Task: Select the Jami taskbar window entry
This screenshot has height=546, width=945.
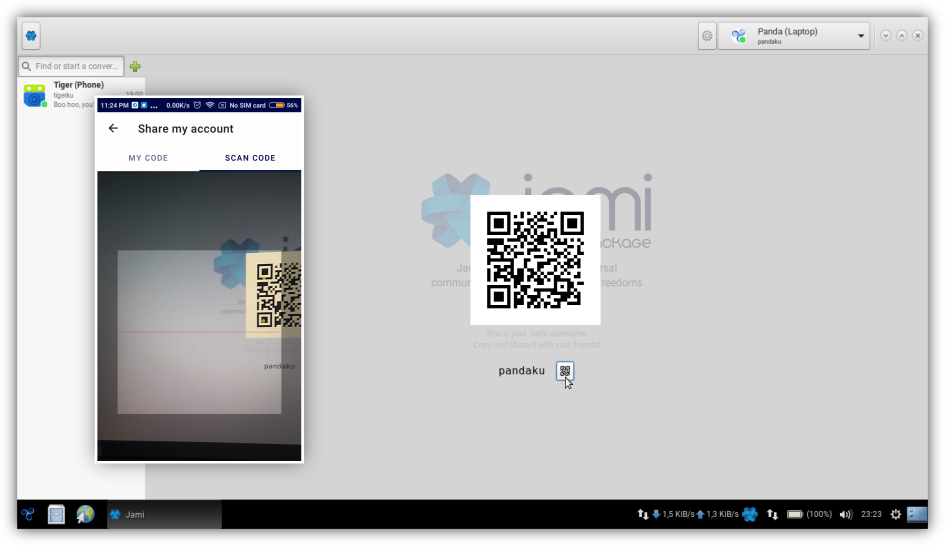Action: [164, 514]
